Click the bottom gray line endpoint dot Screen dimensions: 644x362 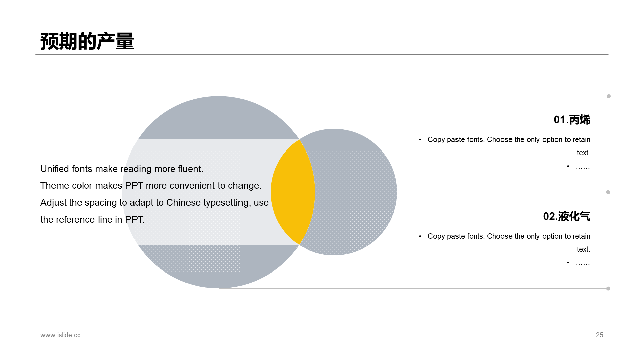click(x=608, y=289)
